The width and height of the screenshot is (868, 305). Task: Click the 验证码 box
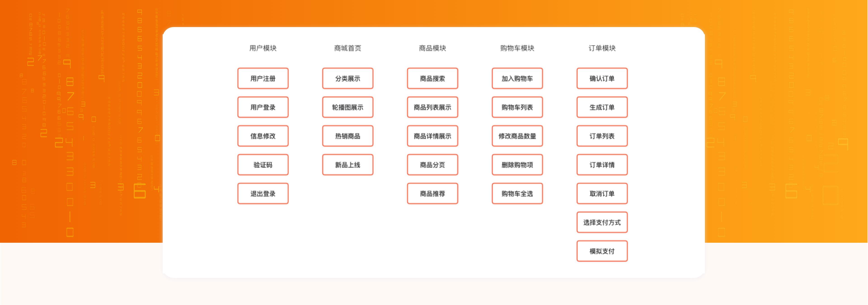click(263, 165)
